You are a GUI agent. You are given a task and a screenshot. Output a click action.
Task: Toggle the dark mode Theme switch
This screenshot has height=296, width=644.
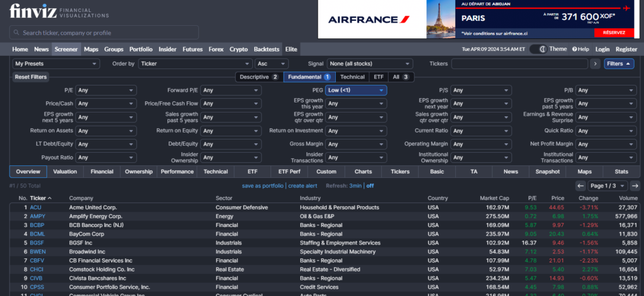tap(538, 49)
